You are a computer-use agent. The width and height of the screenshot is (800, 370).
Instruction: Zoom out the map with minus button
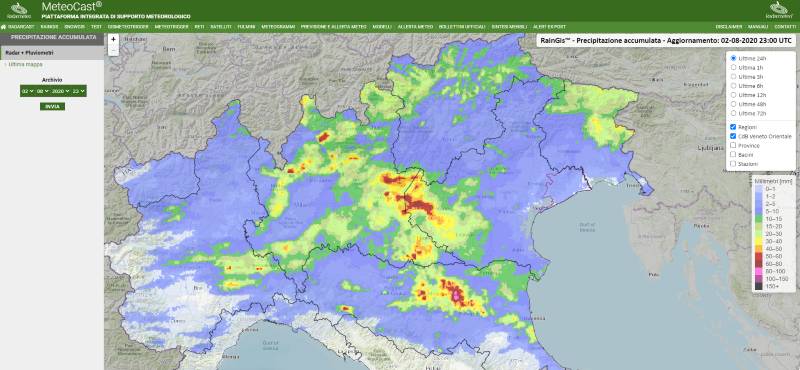[113, 50]
